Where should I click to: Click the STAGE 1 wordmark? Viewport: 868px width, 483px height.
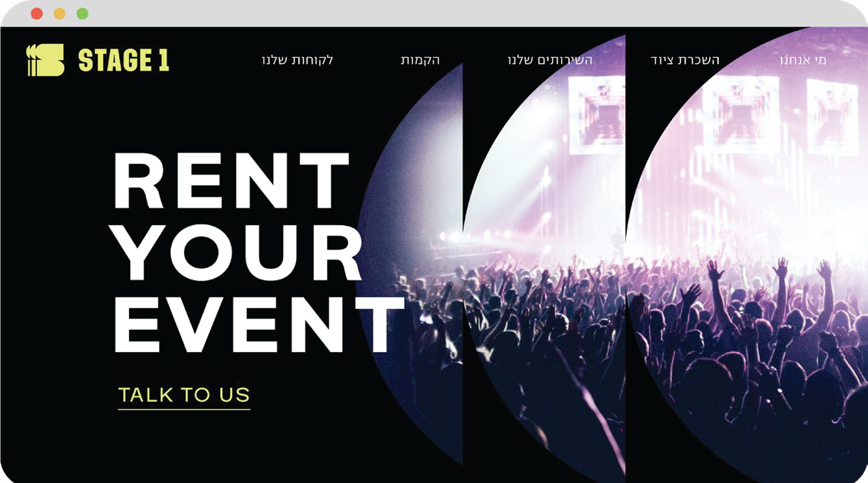[124, 60]
